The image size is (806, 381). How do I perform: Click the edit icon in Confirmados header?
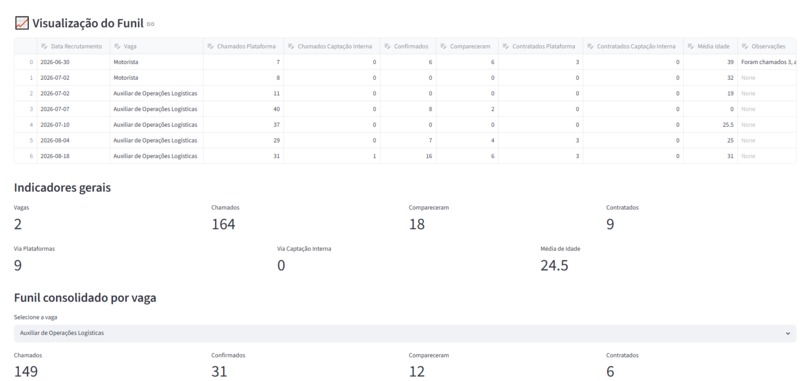click(388, 46)
